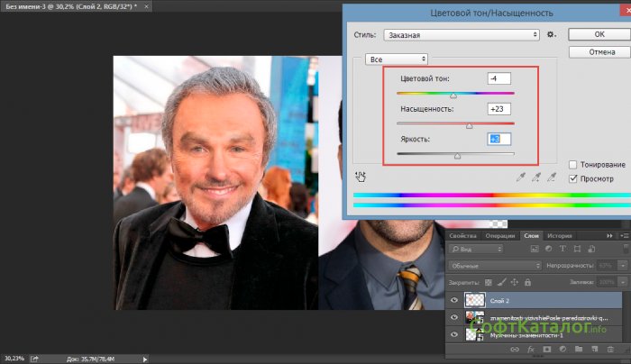This screenshot has width=631, height=364.
Task: Uncheck the Просмотр preview checkbox
Action: [x=574, y=178]
